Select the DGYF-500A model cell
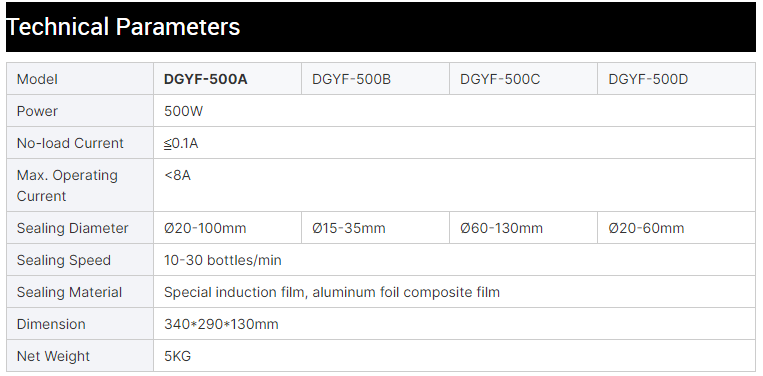This screenshot has height=376, width=763. pyautogui.click(x=227, y=79)
